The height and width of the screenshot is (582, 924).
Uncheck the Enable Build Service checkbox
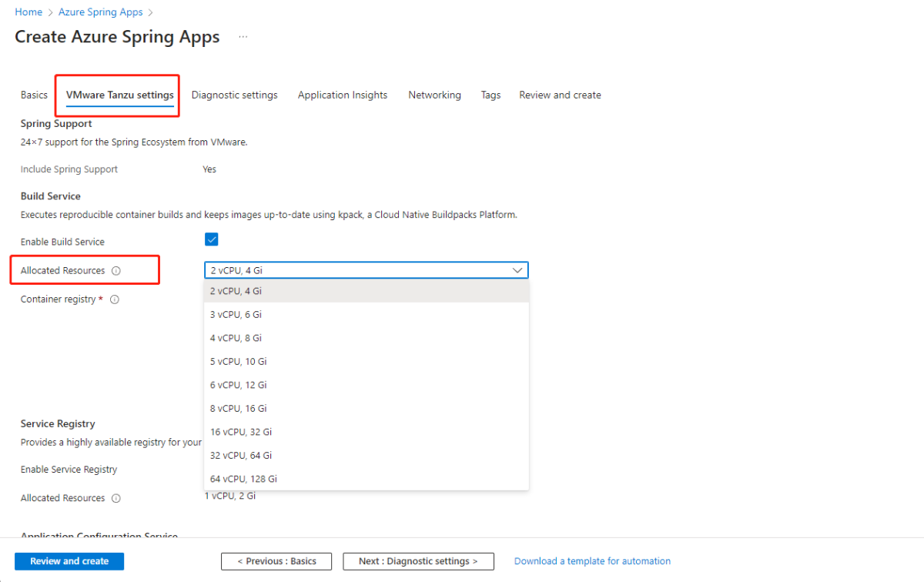click(212, 239)
